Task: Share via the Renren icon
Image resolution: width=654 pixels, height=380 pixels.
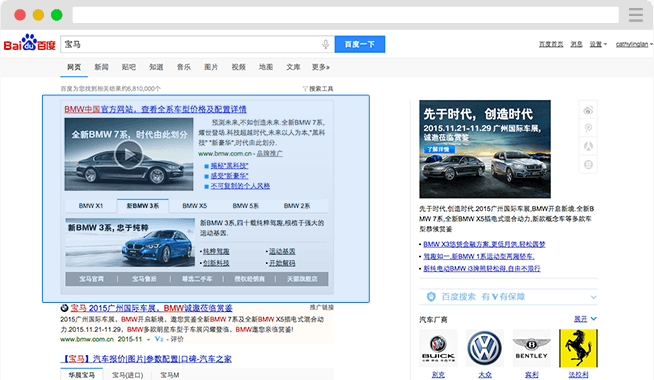Action: [588, 146]
